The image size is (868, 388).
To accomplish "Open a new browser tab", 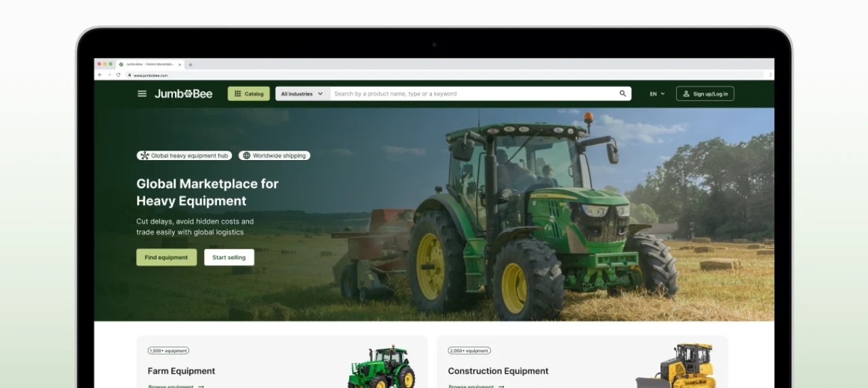I will tap(191, 64).
